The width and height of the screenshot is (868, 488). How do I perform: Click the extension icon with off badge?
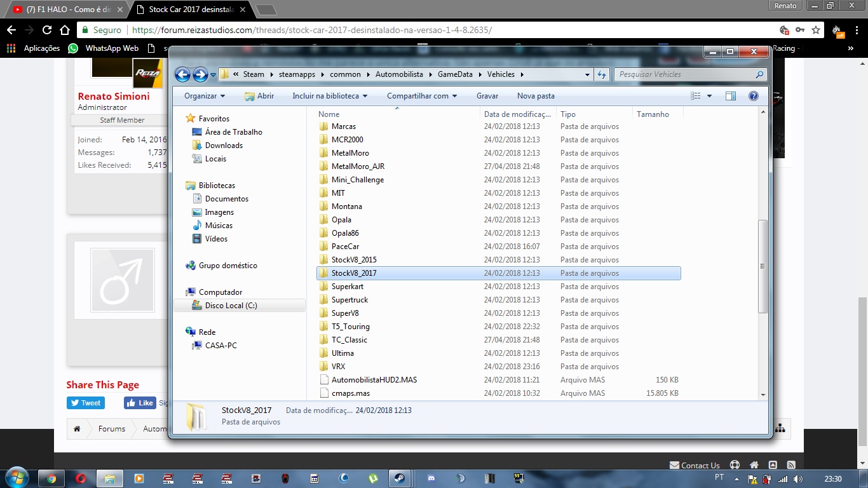[x=837, y=30]
